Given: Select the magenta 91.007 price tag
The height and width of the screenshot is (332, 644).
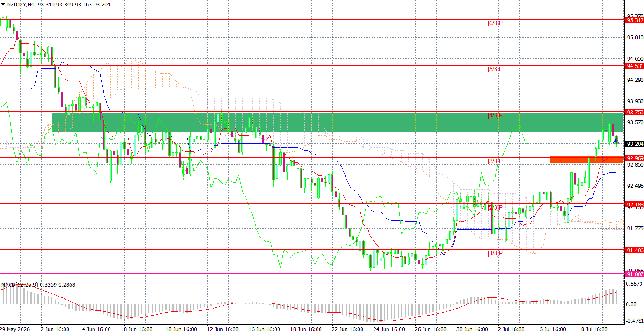Looking at the screenshot, I should point(634,274).
